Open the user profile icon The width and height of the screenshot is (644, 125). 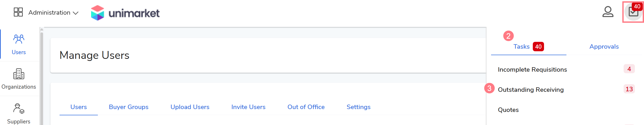click(x=608, y=12)
